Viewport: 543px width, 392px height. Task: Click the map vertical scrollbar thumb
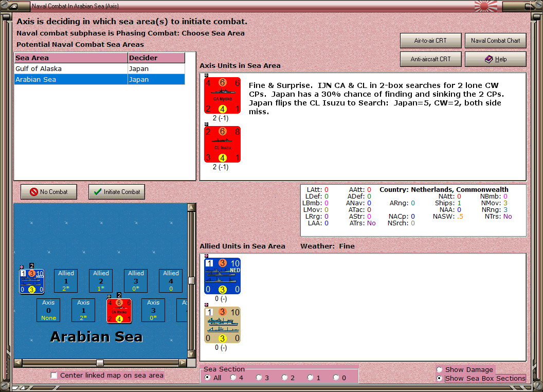coord(191,280)
